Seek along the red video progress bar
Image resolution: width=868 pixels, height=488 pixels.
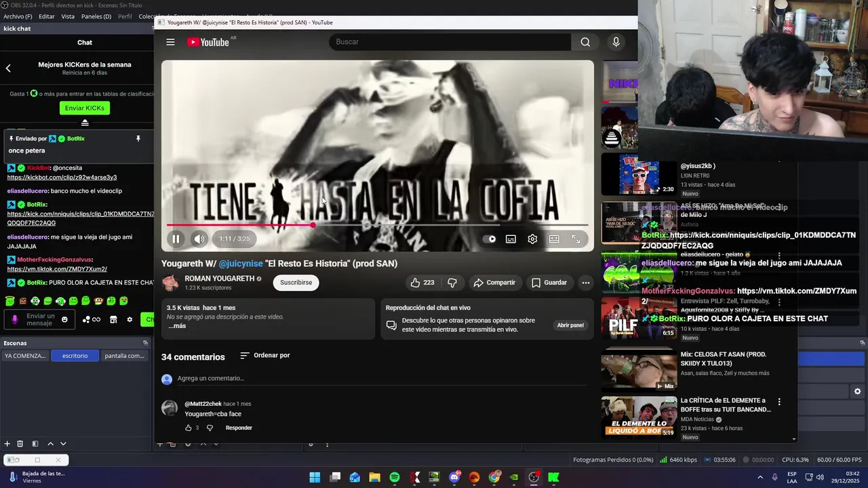click(x=377, y=225)
